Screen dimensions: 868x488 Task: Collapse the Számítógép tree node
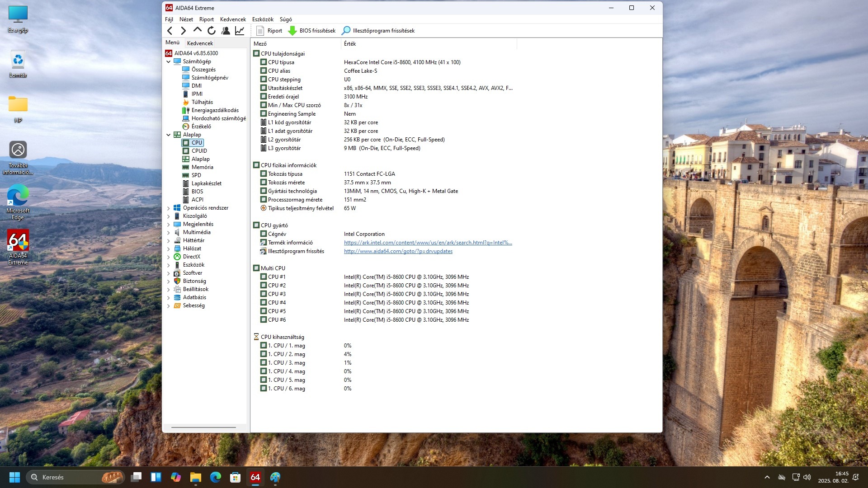click(x=169, y=61)
